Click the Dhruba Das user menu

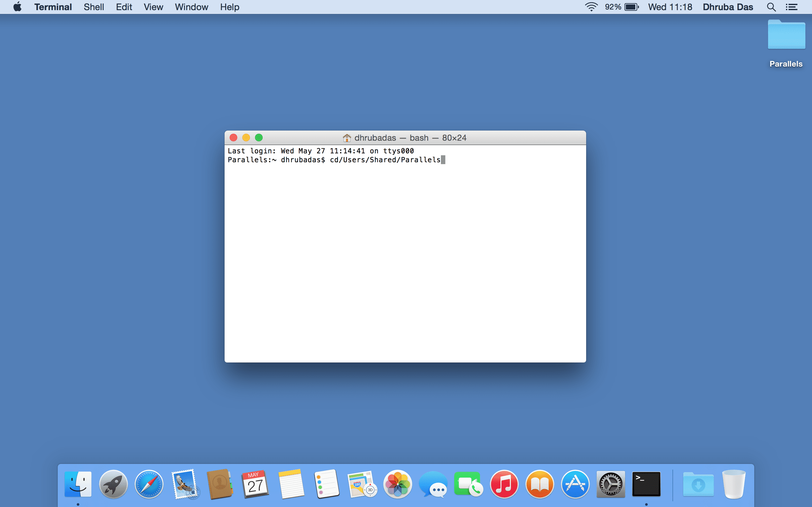click(x=728, y=7)
